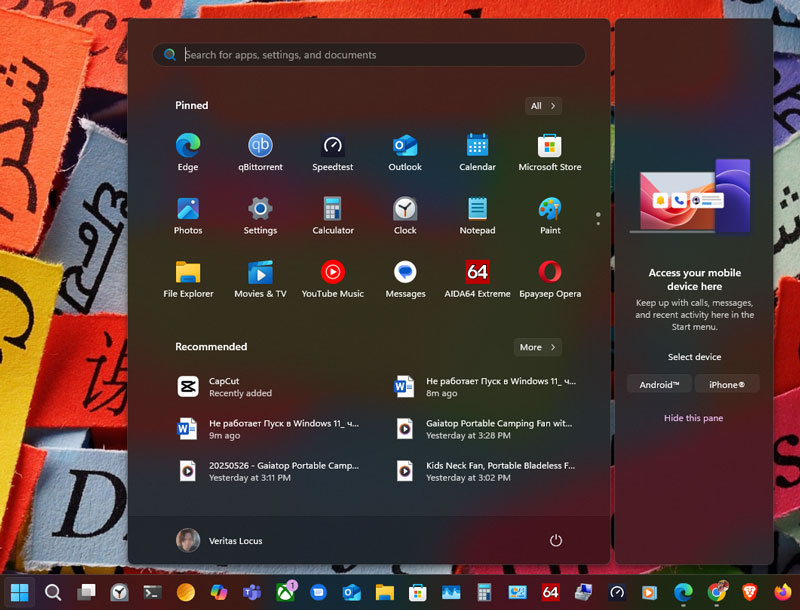Open Notepad
Viewport: 800px width, 610px height.
tap(478, 216)
